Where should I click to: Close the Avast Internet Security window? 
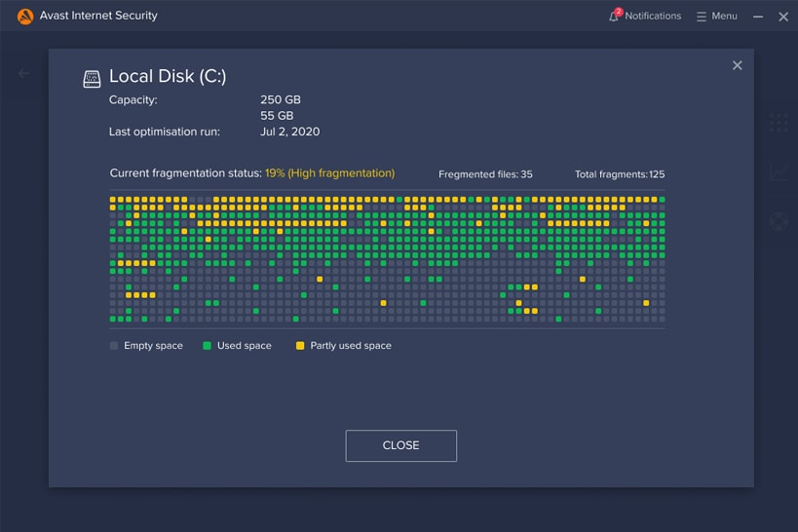[x=783, y=17]
